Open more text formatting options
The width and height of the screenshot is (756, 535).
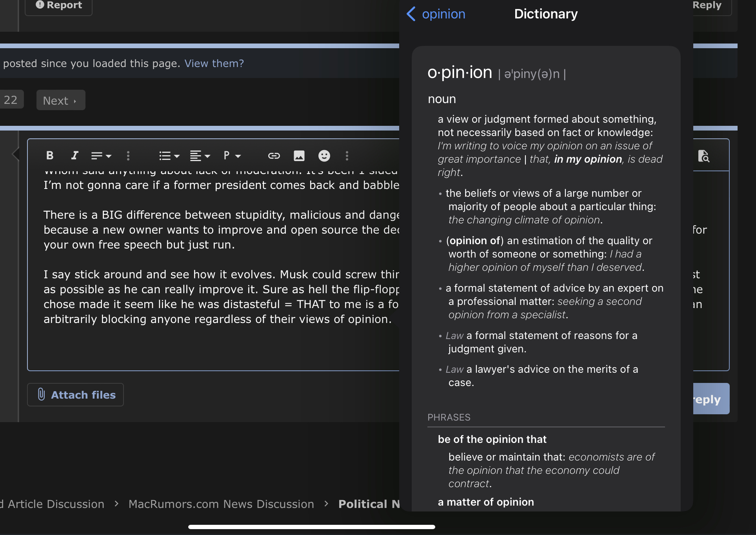(x=128, y=156)
